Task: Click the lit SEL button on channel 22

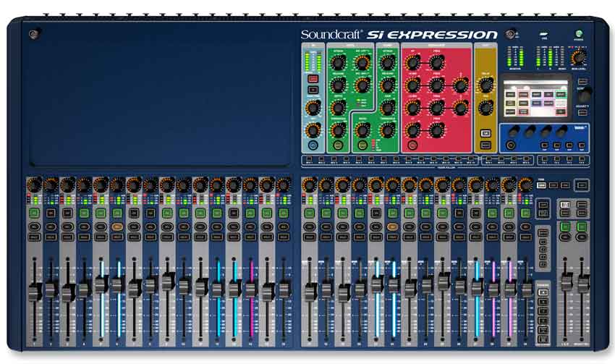Action: [392, 227]
